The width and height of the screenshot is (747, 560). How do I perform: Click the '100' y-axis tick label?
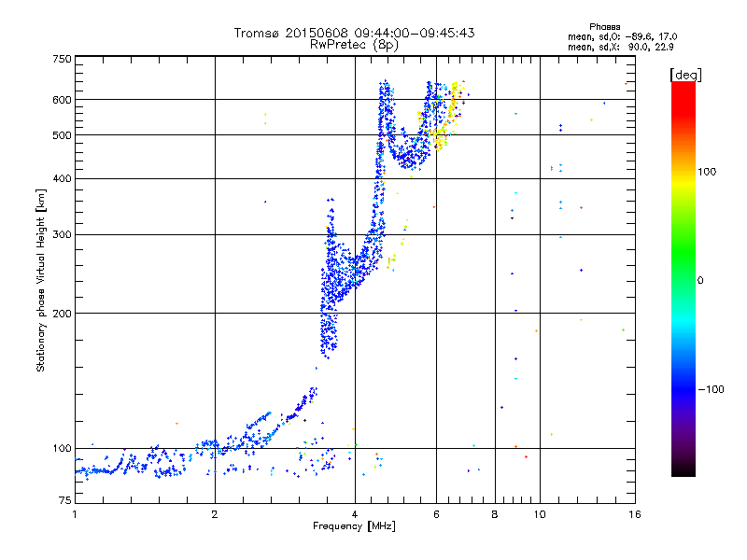point(62,449)
